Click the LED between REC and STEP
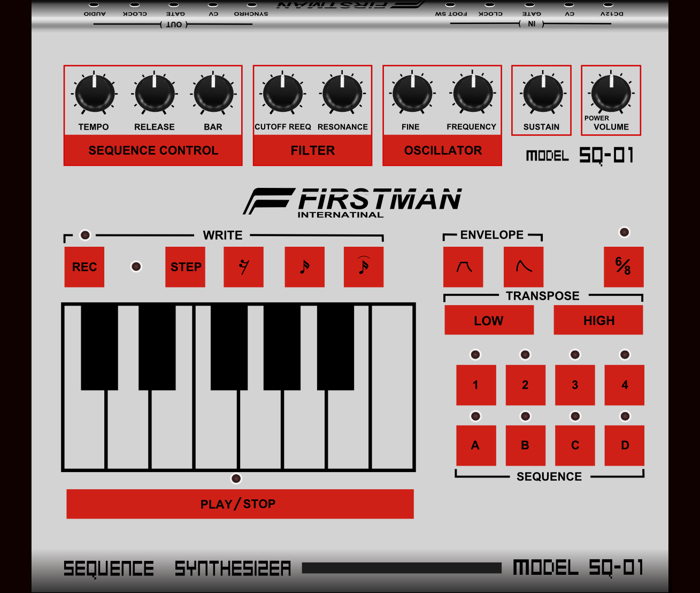 (x=136, y=267)
